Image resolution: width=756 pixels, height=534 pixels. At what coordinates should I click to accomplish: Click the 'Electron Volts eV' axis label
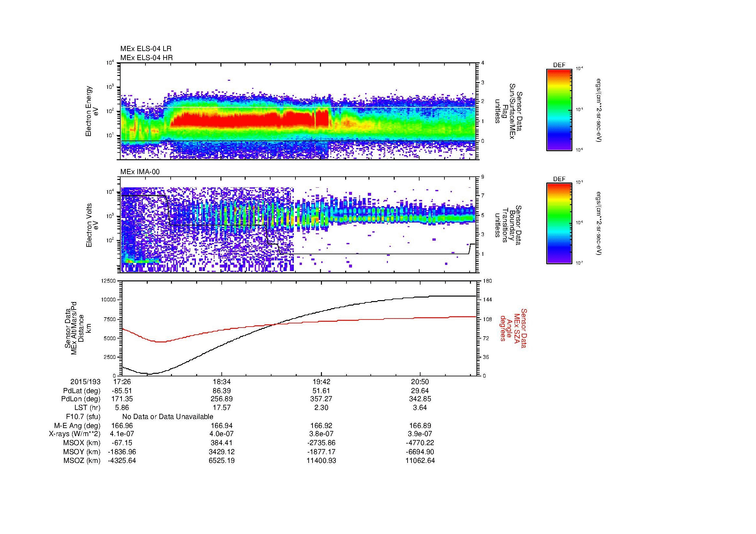click(92, 225)
